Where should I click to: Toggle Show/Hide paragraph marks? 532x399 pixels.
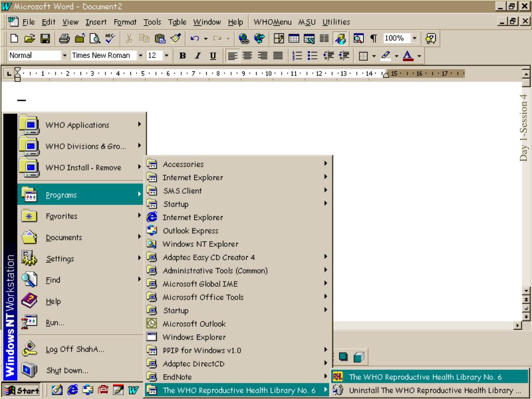tap(374, 38)
